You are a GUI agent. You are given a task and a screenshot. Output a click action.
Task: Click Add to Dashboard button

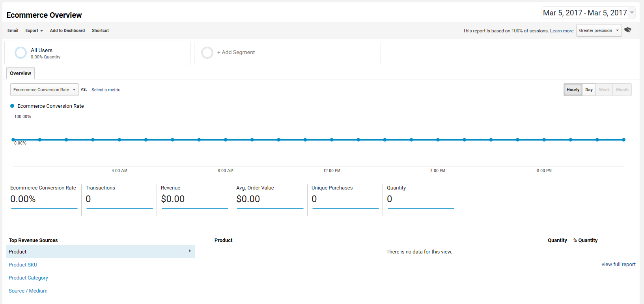67,30
